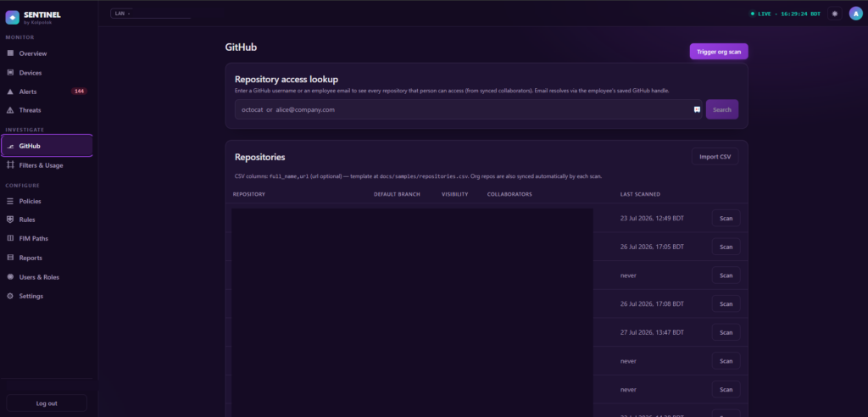Click the "Repositories" section heading
868x417 pixels.
(259, 158)
